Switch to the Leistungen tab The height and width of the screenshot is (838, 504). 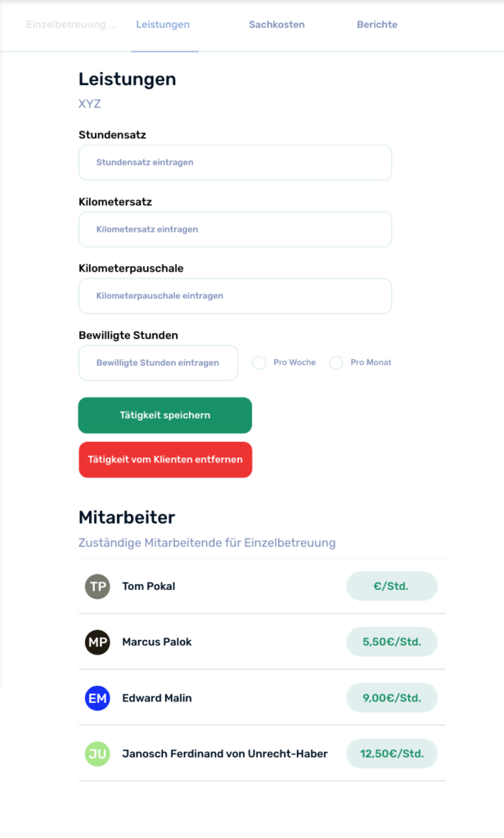point(163,25)
